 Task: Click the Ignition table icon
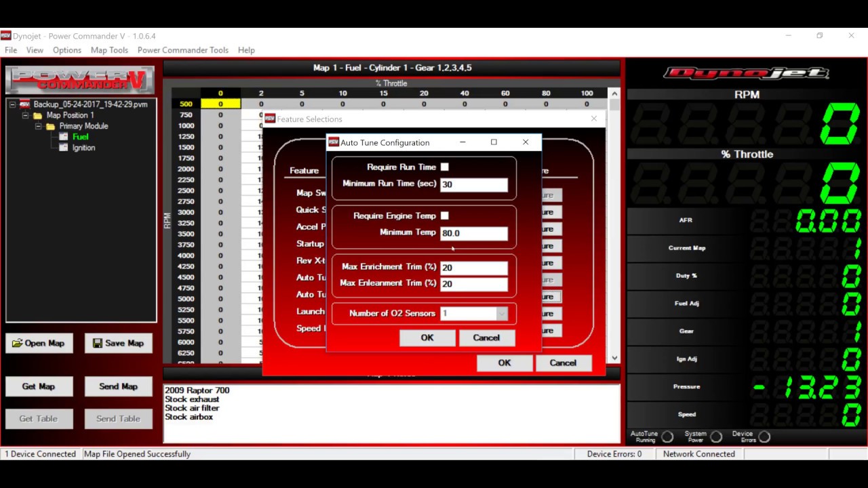click(64, 148)
